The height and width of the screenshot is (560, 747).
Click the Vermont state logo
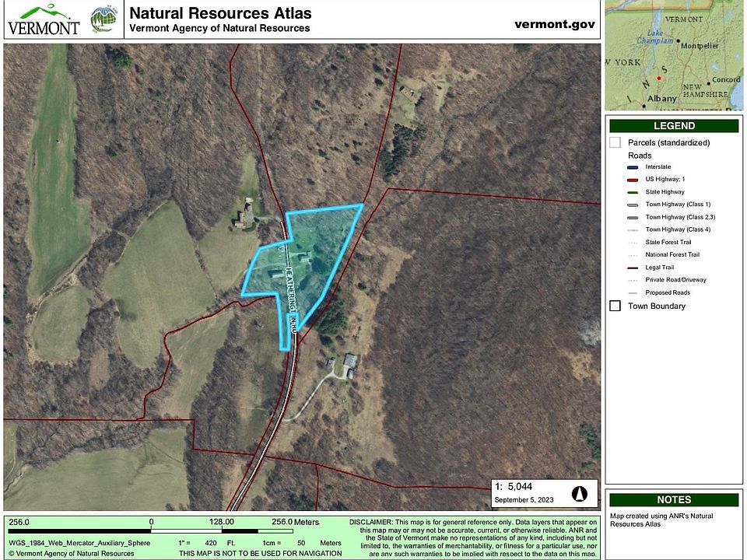44,20
